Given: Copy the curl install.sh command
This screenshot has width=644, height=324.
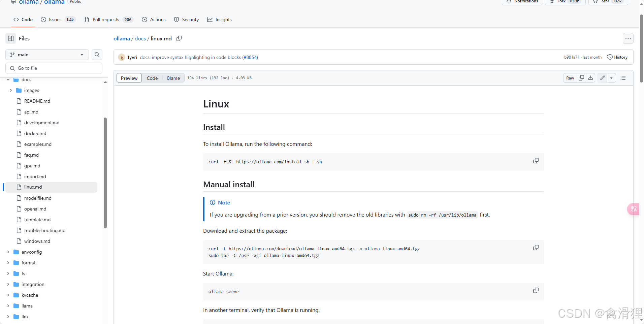Looking at the screenshot, I should pyautogui.click(x=536, y=161).
